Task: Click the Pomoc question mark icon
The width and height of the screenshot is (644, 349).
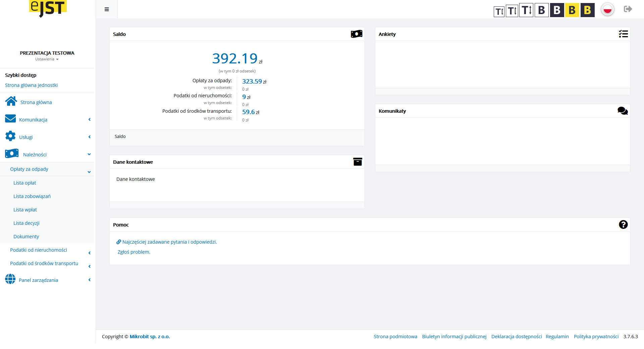Action: coord(623,225)
